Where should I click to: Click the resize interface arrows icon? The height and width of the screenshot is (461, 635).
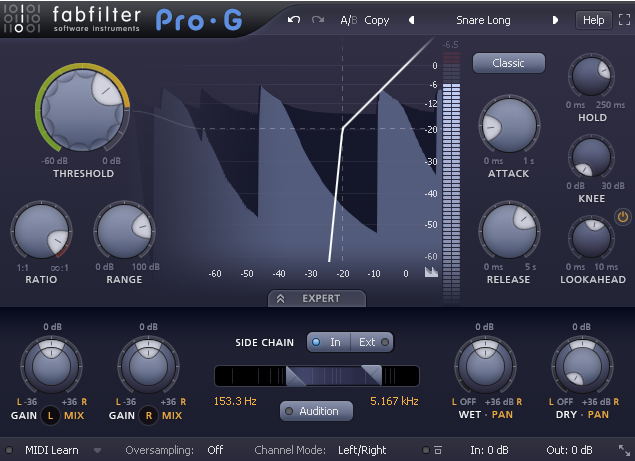624,450
